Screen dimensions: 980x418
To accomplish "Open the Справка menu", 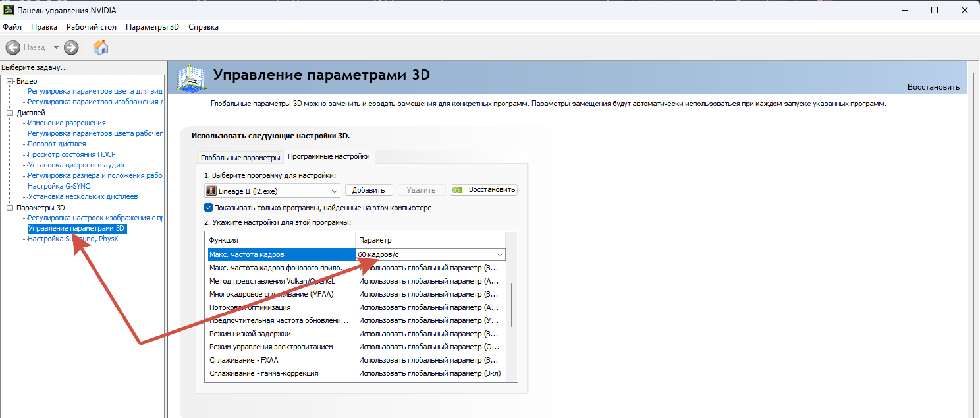I will pyautogui.click(x=204, y=27).
